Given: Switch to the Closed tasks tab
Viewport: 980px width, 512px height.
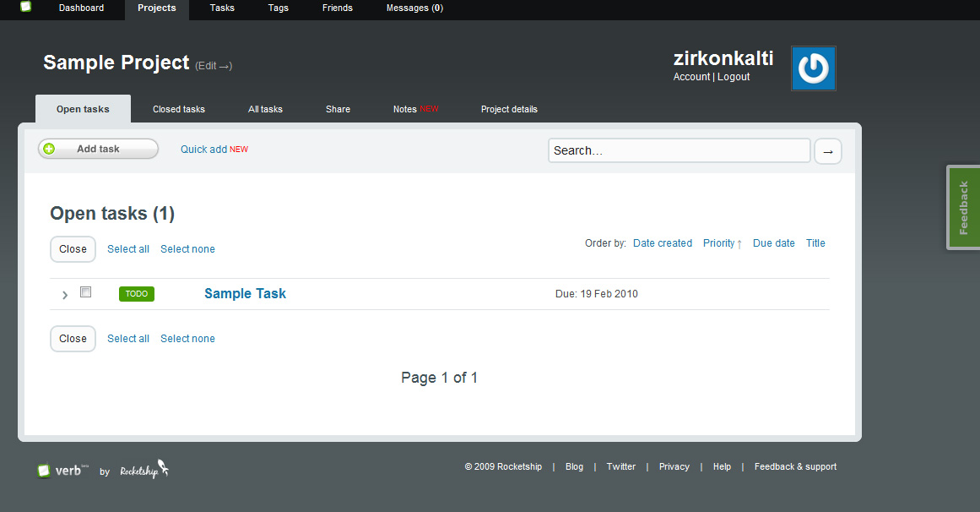Looking at the screenshot, I should click(x=179, y=109).
